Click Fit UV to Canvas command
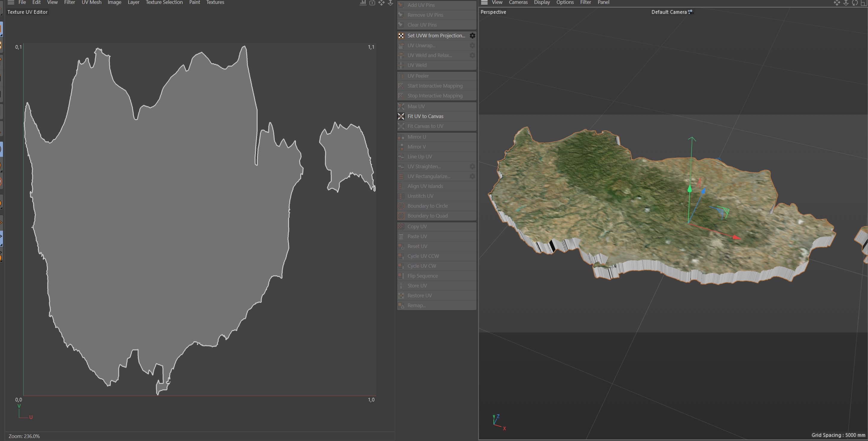This screenshot has height=441, width=868. 425,116
